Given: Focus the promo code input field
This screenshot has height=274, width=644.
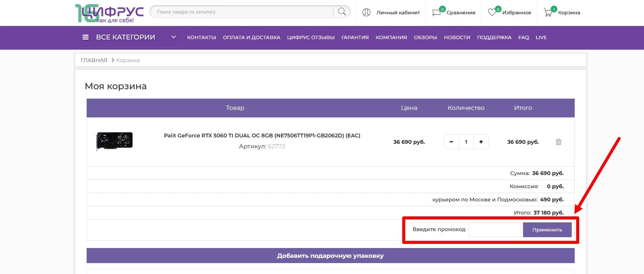Looking at the screenshot, I should 494,230.
